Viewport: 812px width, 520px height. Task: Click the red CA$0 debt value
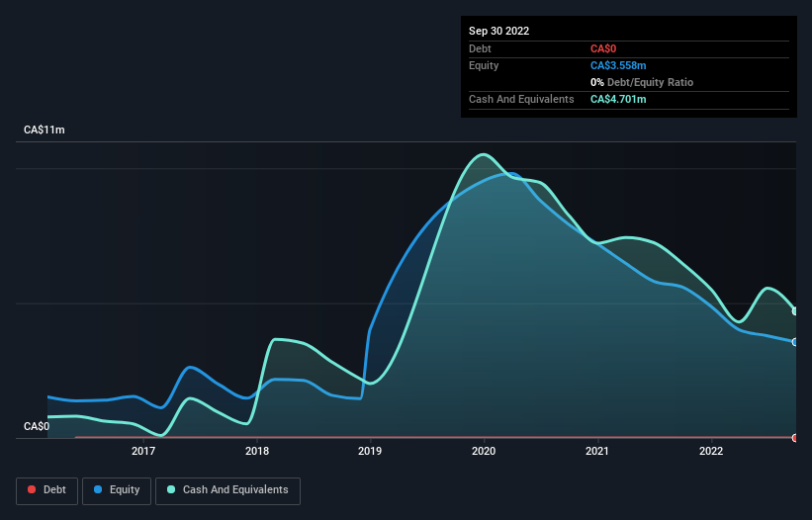pyautogui.click(x=603, y=48)
